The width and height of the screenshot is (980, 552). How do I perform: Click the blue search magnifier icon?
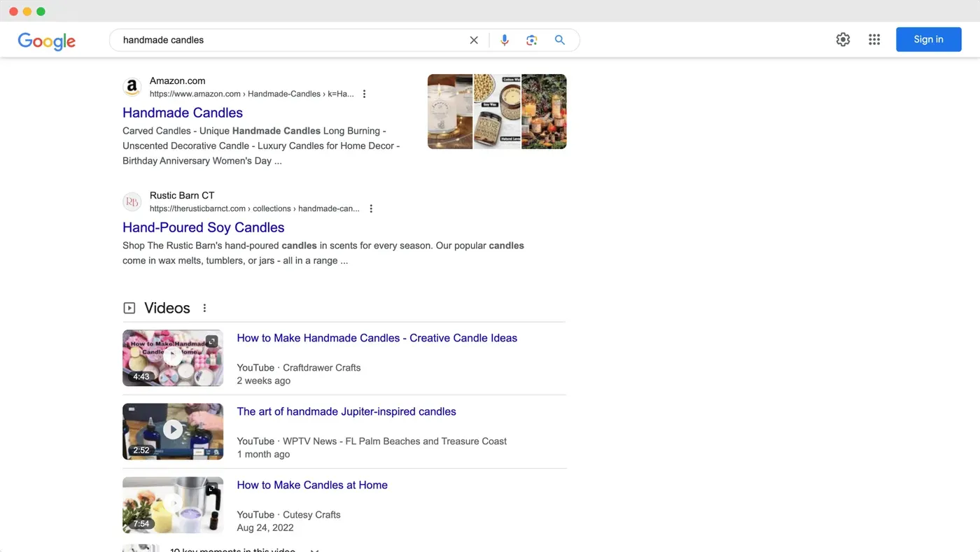pos(560,40)
